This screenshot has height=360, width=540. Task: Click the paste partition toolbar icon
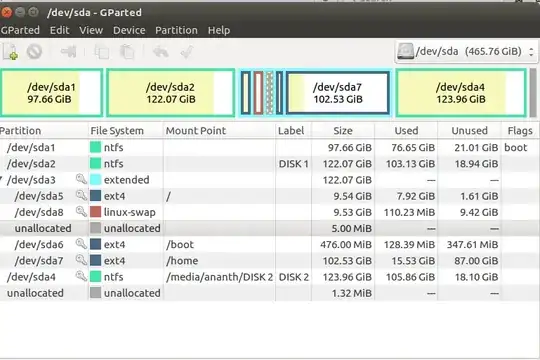click(127, 52)
